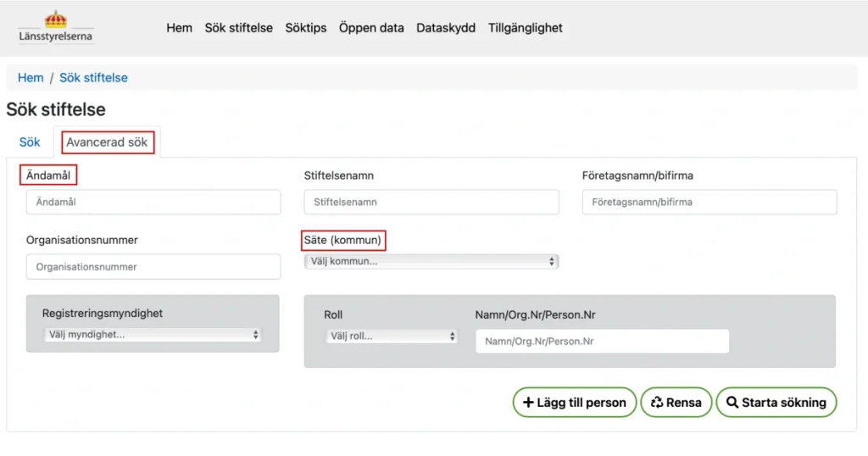Click the Namn/Org.Nr/Person.Nr input field
This screenshot has width=868, height=456.
pyautogui.click(x=602, y=342)
